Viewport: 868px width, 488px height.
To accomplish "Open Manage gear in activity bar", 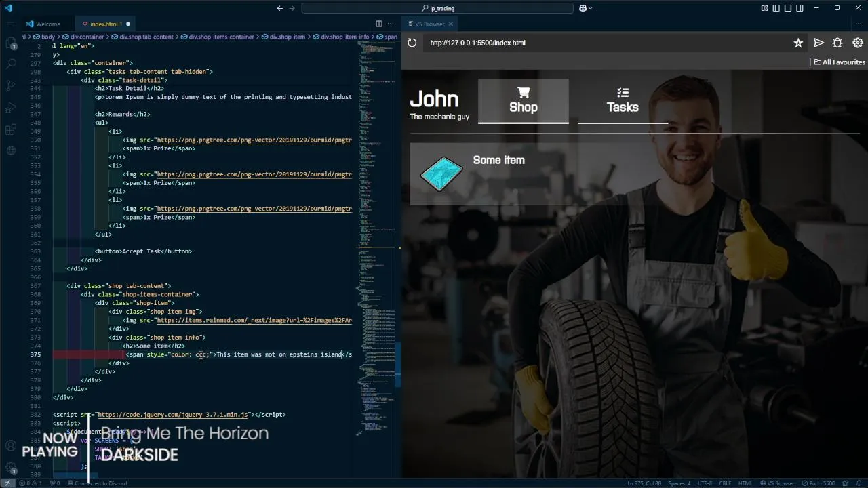I will coord(11,468).
